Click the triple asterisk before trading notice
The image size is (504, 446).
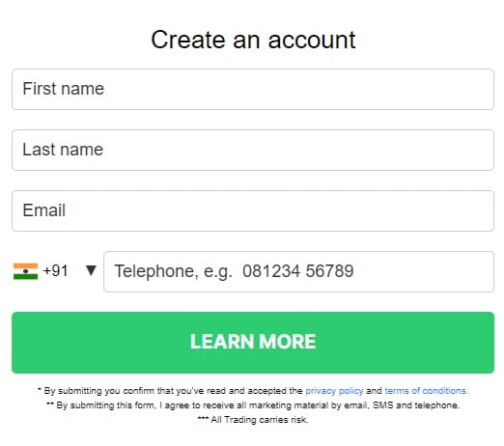click(203, 418)
